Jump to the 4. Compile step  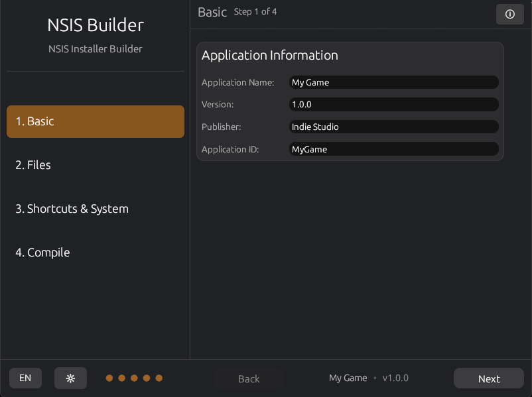(96, 253)
